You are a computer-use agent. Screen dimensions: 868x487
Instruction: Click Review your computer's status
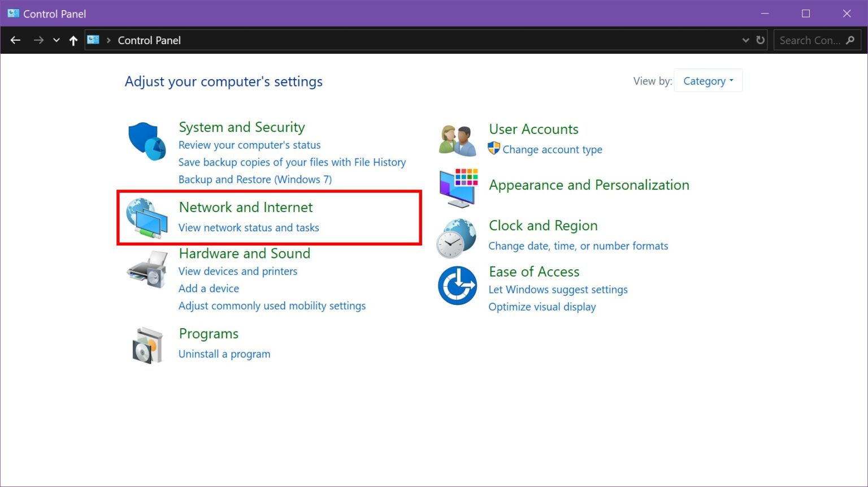(x=249, y=145)
